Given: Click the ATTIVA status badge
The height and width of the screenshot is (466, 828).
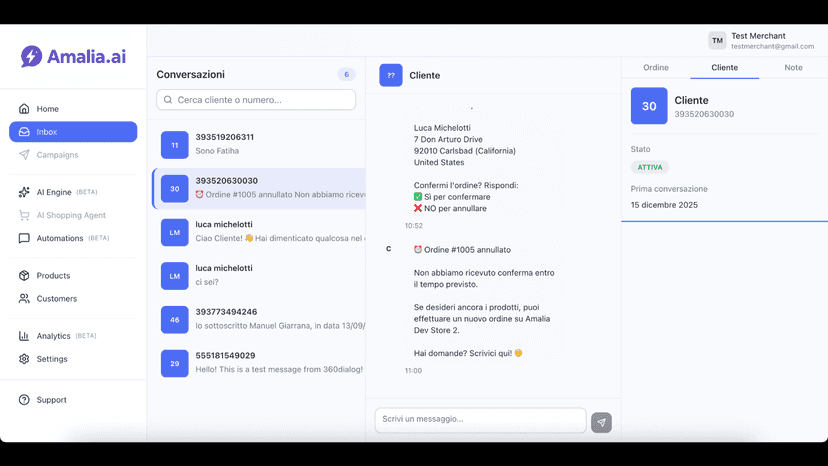Looking at the screenshot, I should (x=650, y=167).
